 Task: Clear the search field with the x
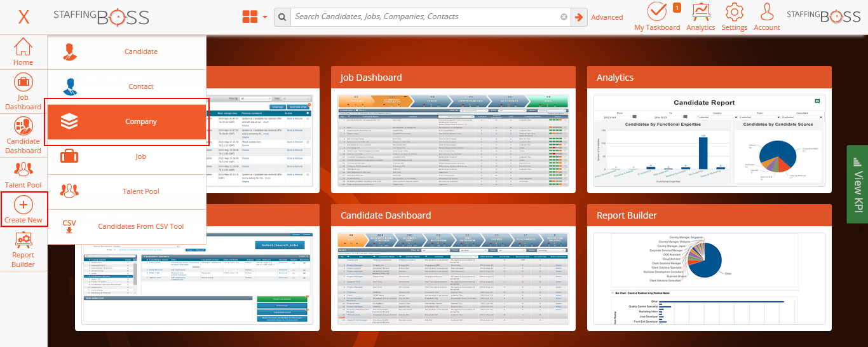tap(564, 17)
